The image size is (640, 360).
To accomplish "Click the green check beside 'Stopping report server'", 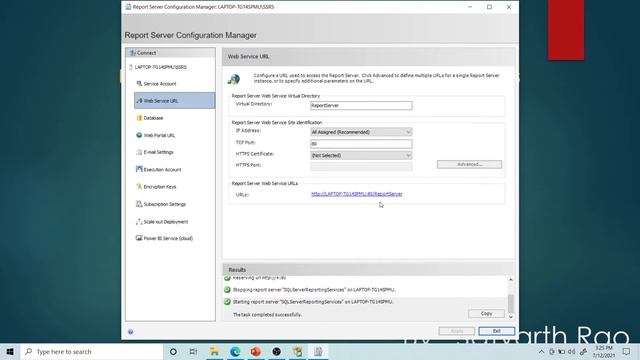I will point(227,289).
